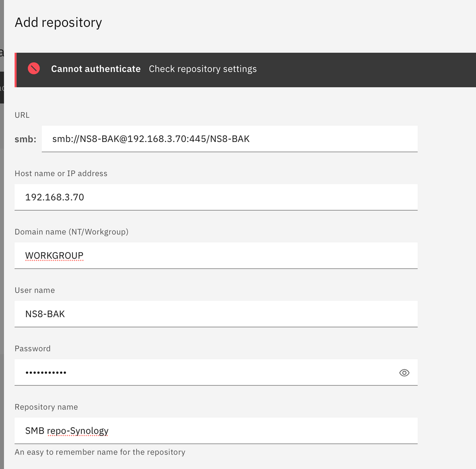Select the WORKGROUP domain name field

pyautogui.click(x=216, y=255)
